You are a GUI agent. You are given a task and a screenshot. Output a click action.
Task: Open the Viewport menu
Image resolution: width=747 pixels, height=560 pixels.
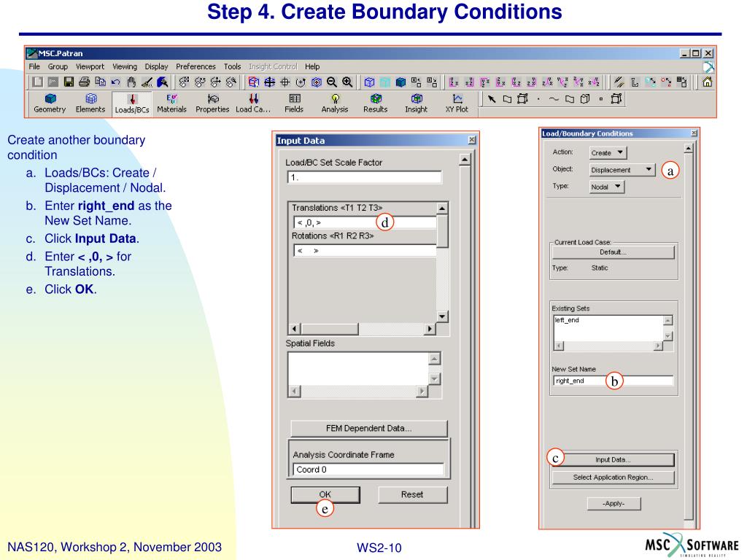pyautogui.click(x=90, y=66)
